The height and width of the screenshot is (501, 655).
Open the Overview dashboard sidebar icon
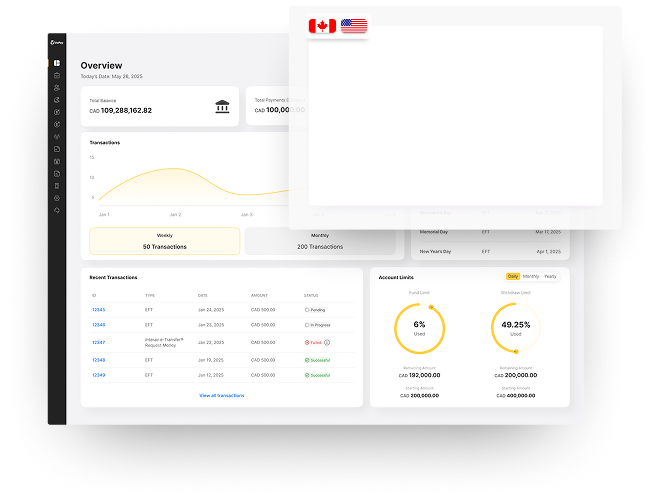57,64
